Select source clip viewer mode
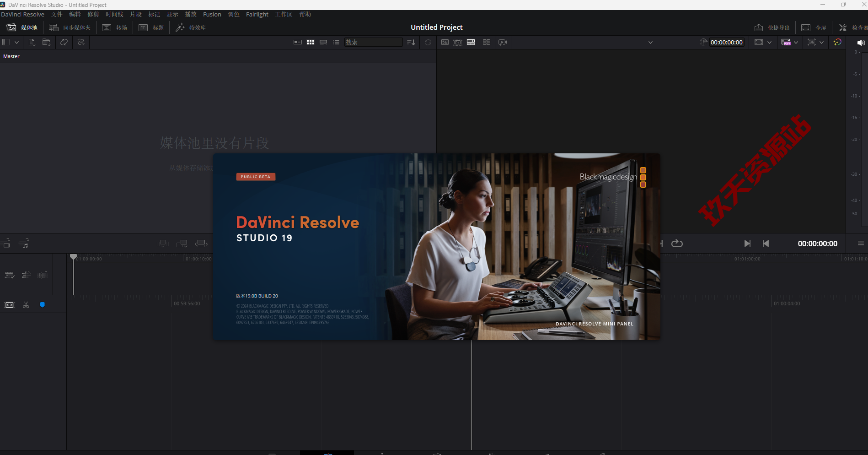This screenshot has width=868, height=455. pos(445,42)
